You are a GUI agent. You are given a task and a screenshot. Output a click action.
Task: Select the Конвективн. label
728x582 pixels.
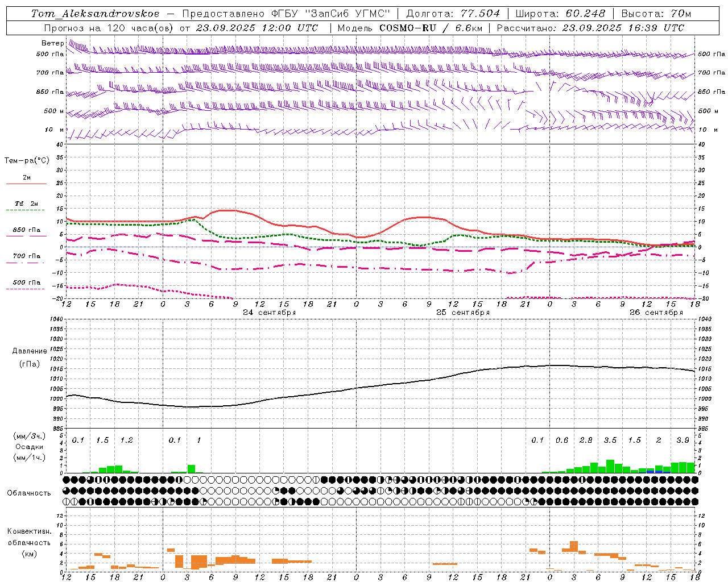point(29,531)
